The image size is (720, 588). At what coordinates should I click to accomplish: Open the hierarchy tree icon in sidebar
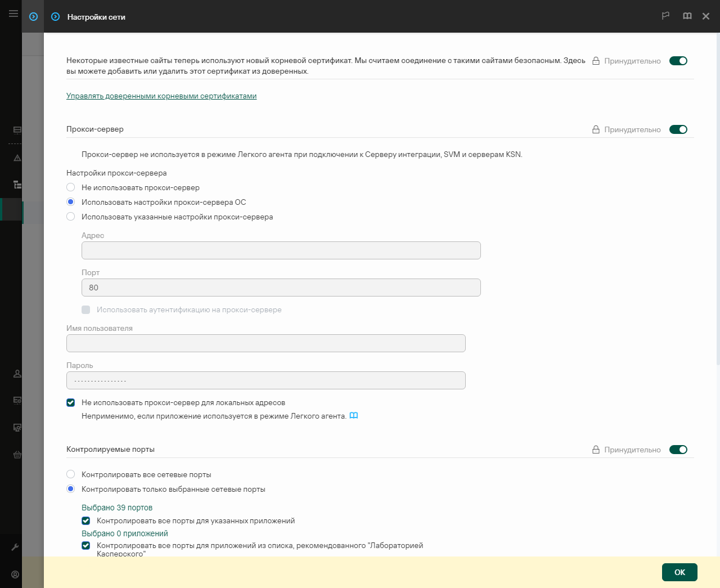17,185
